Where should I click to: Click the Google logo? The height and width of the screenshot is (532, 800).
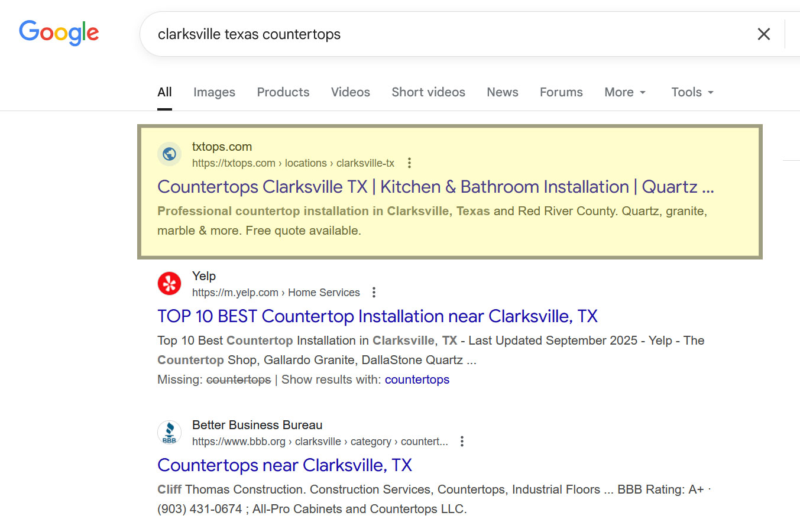pos(59,33)
